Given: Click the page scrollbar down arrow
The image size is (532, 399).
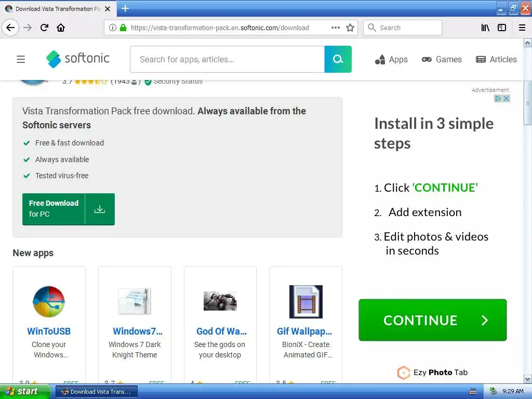Looking at the screenshot, I should [528, 379].
